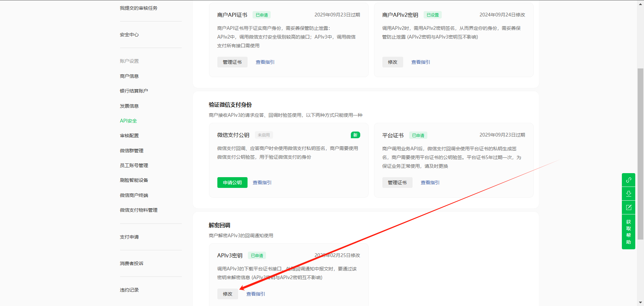Click the 未启用 tag beside 微信支付公钥
644x306 pixels.
click(264, 135)
